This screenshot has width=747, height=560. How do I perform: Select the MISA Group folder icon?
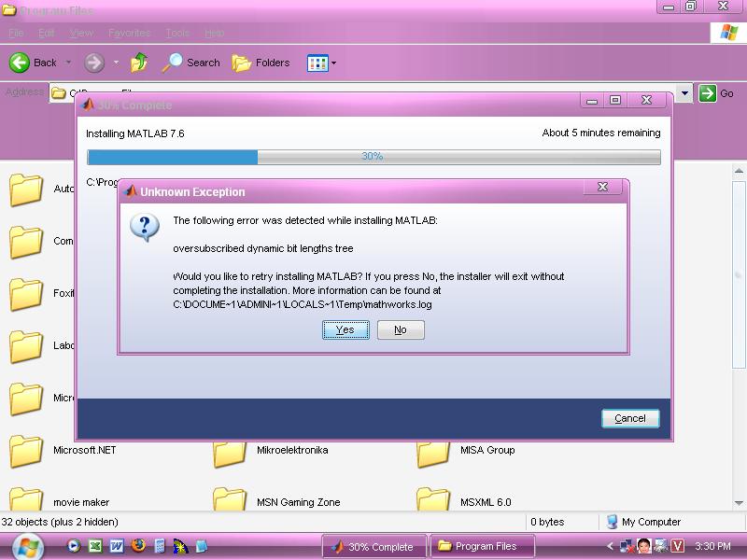(432, 455)
